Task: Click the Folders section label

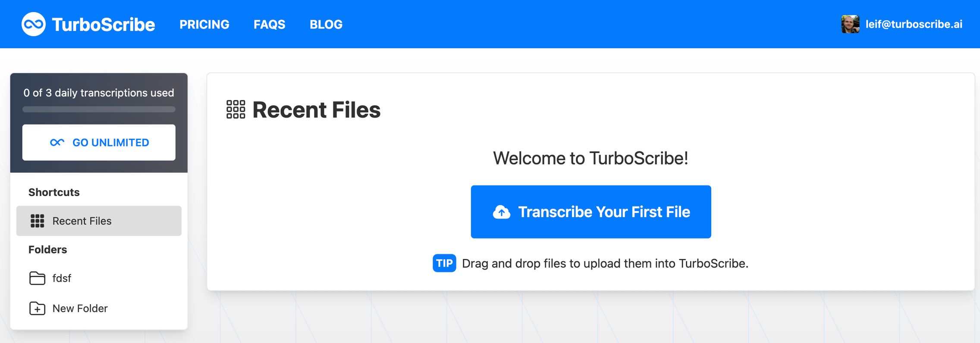Action: (47, 249)
